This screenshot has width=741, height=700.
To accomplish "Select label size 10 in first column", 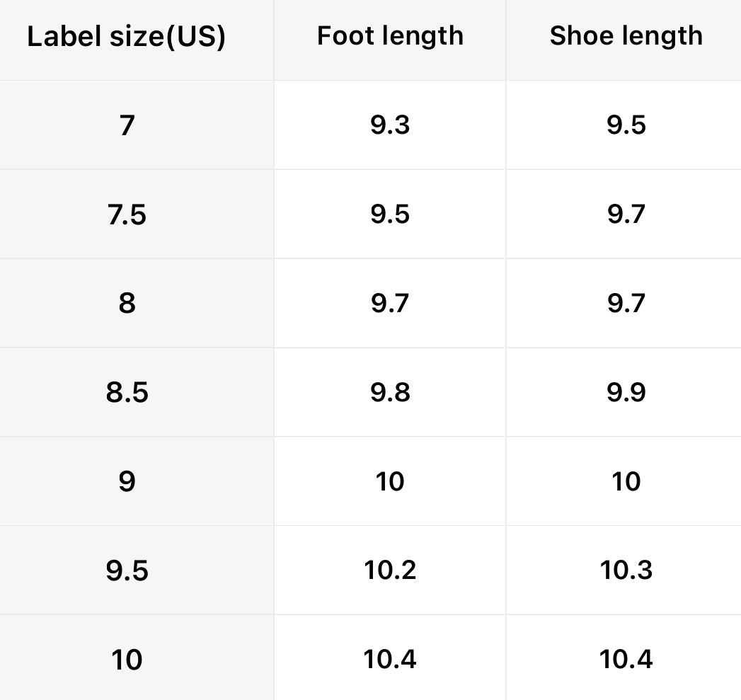I will coord(127,660).
